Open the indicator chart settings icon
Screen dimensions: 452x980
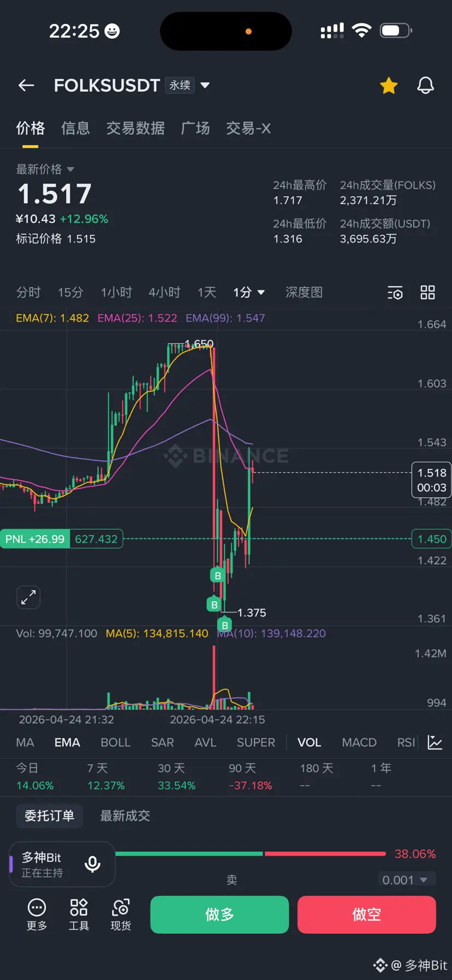(435, 743)
